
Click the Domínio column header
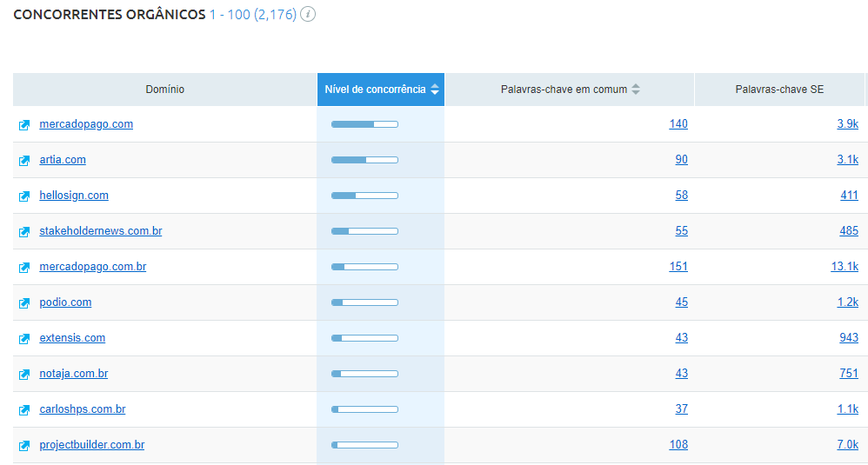(x=165, y=89)
